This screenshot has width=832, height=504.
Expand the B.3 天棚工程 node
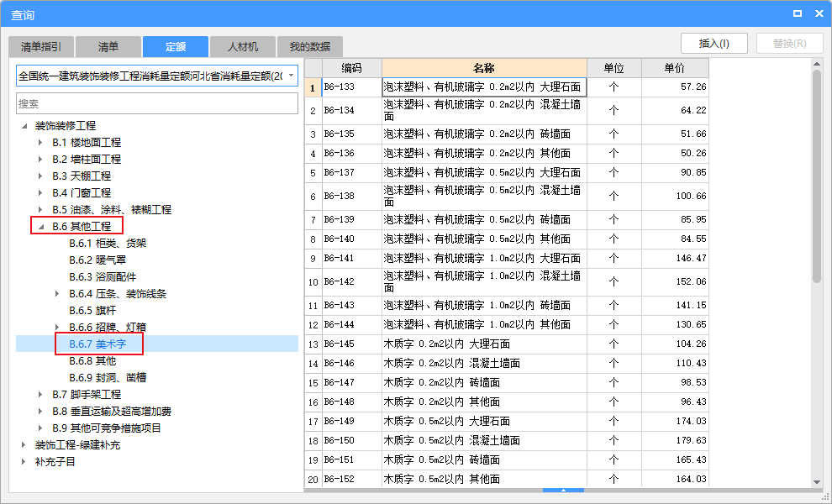click(x=40, y=176)
